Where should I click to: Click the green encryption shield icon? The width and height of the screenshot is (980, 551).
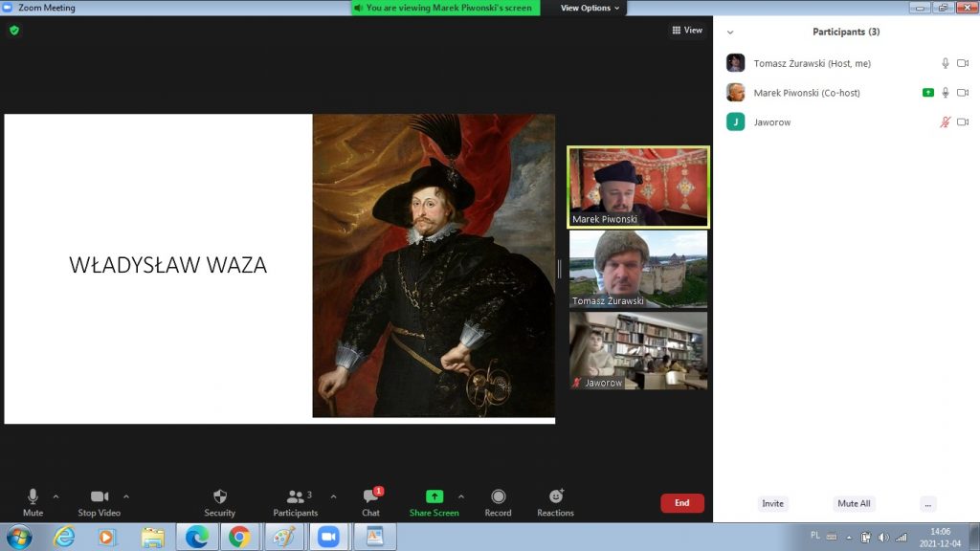(x=13, y=31)
